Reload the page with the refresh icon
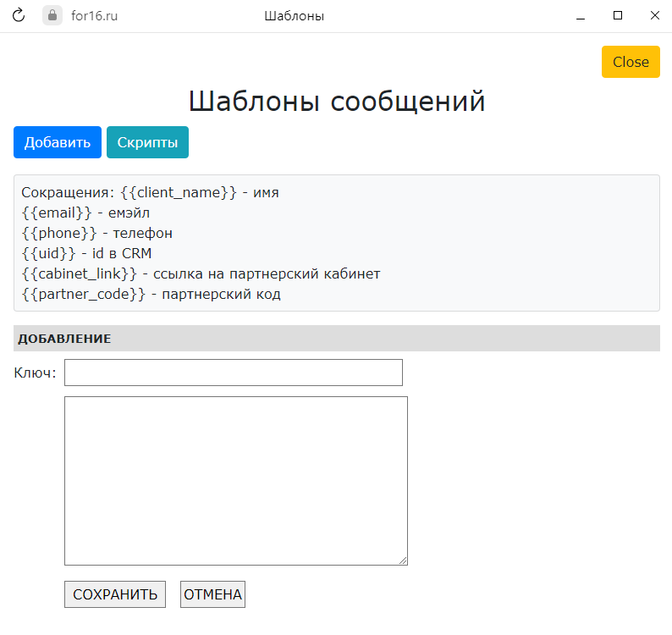Image resolution: width=672 pixels, height=635 pixels. pos(19,15)
